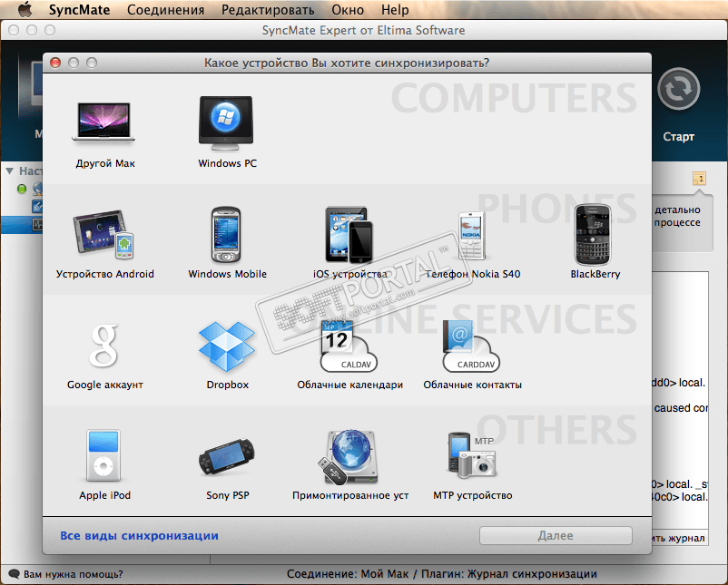Viewport: 728px width, 585px height.
Task: Collapse the Настройки tree triangle in sidebar
Action: (10, 171)
